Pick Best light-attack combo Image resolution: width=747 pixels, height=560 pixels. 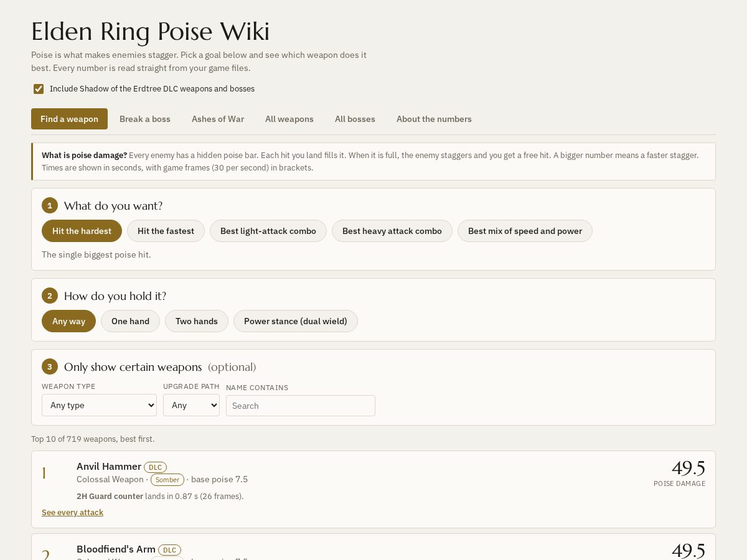[268, 231]
